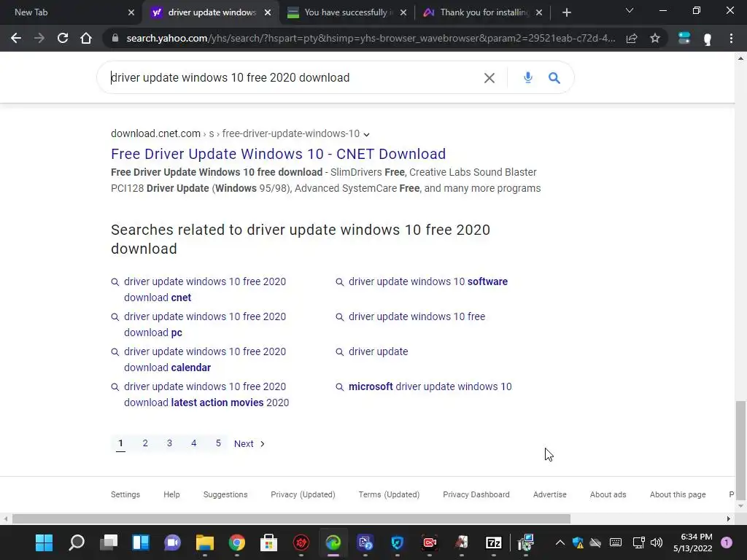
Task: Go to results page 2
Action: [145, 443]
